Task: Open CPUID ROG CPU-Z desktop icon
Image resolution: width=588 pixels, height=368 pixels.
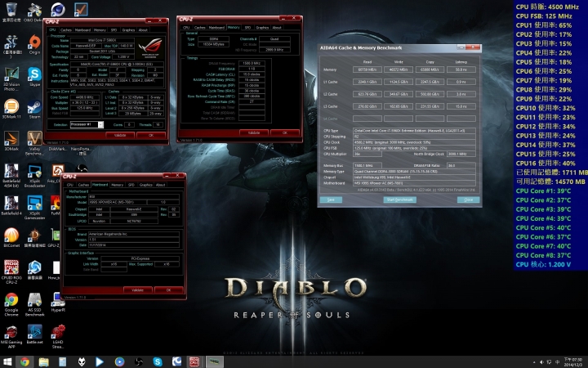Action: tap(11, 272)
